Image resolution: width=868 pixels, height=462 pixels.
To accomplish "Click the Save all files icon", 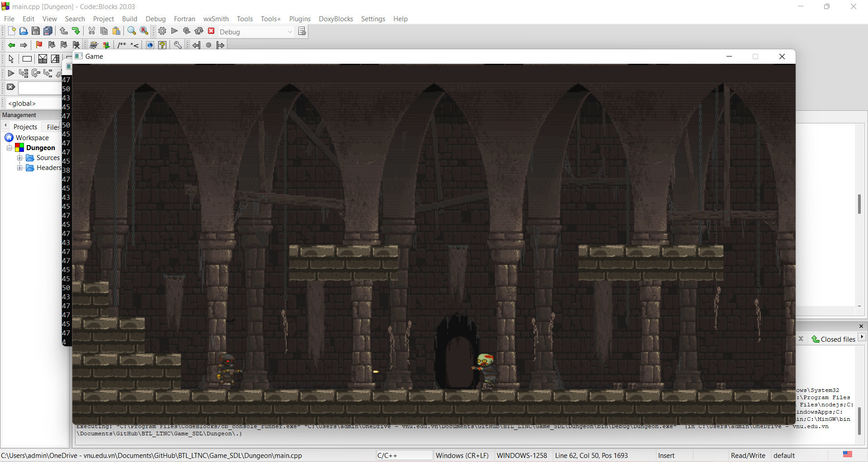I will click(x=47, y=31).
